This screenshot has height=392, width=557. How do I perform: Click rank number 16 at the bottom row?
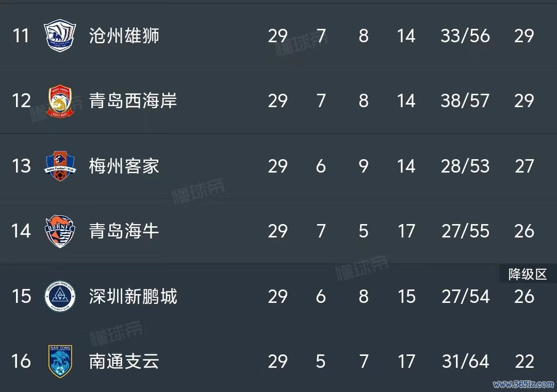[x=21, y=361]
